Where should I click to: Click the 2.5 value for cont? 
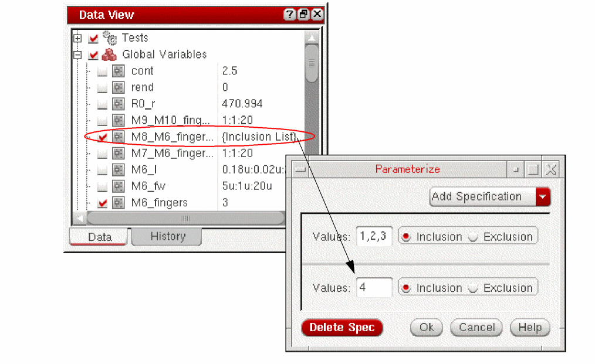(229, 71)
